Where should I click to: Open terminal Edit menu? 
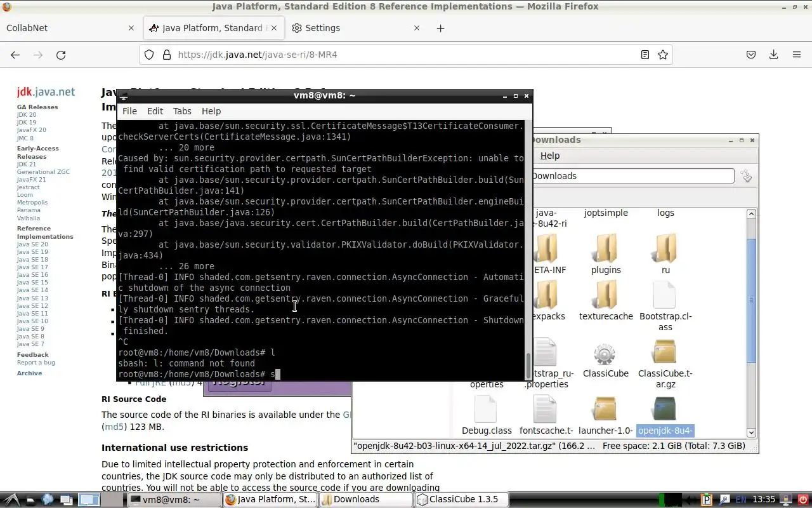[x=155, y=111]
